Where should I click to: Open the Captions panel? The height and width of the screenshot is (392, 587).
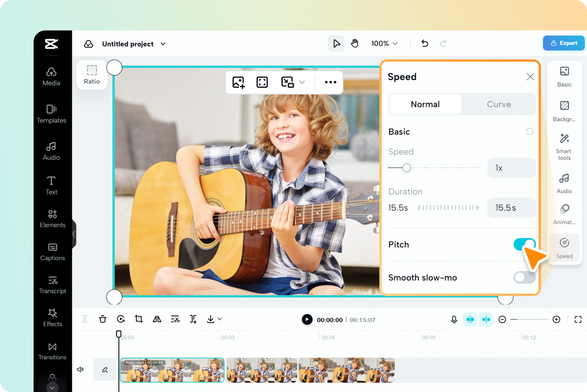coord(52,252)
